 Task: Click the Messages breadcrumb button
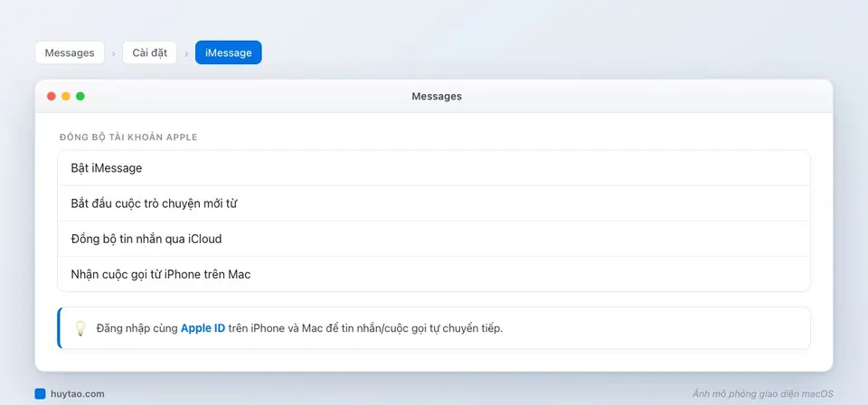(70, 53)
